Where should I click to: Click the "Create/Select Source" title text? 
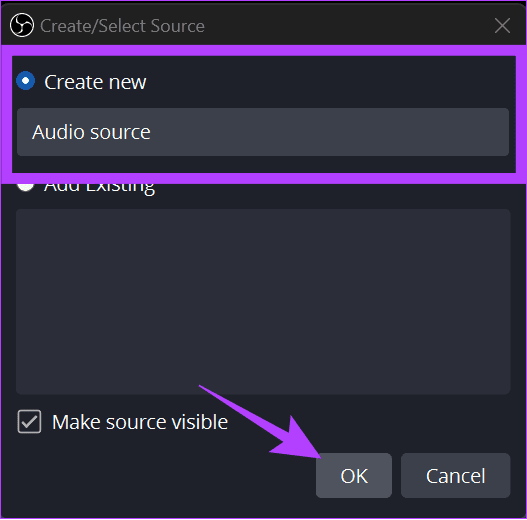[122, 26]
